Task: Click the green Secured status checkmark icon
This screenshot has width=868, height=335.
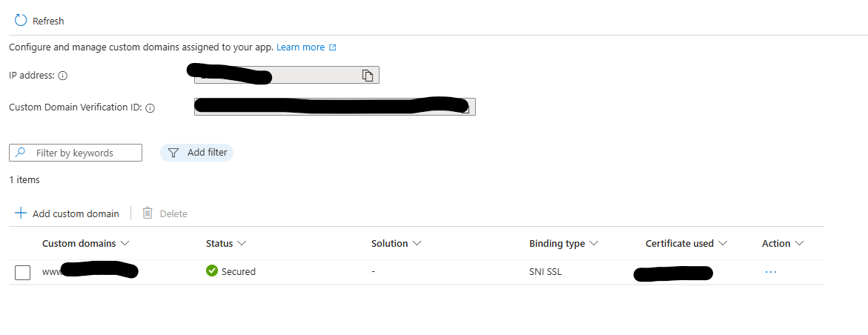Action: point(211,271)
